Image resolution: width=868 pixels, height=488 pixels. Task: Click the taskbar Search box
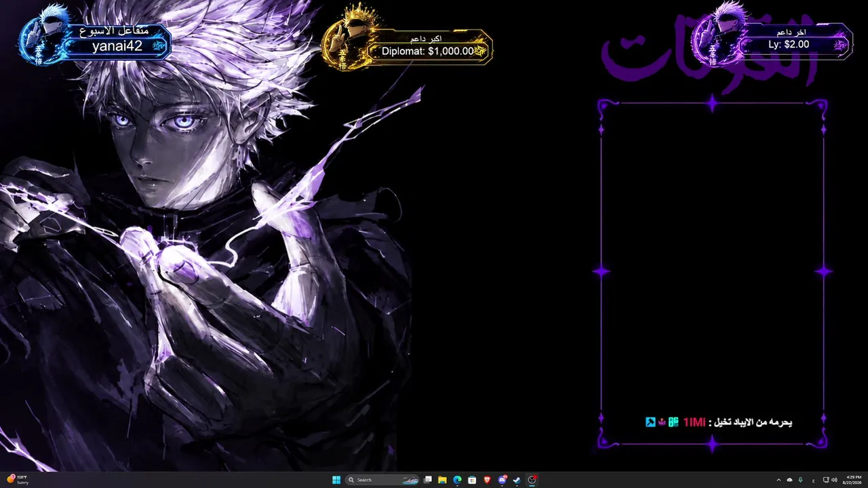[x=383, y=480]
